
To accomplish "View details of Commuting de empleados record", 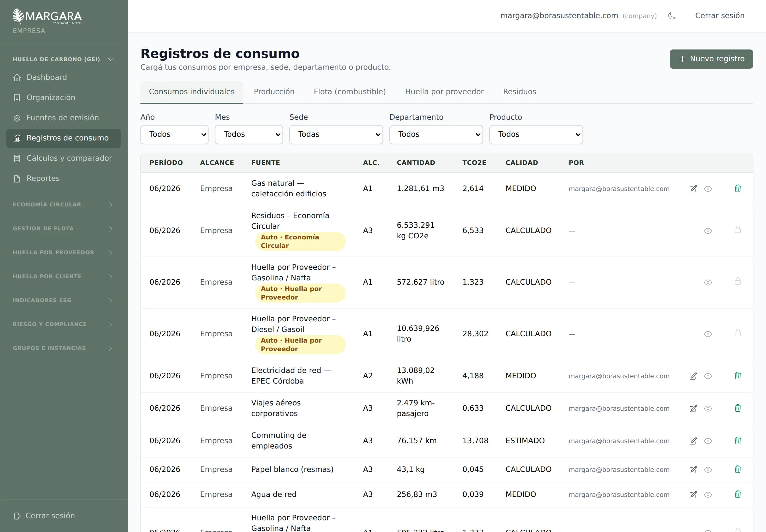I will click(x=708, y=441).
